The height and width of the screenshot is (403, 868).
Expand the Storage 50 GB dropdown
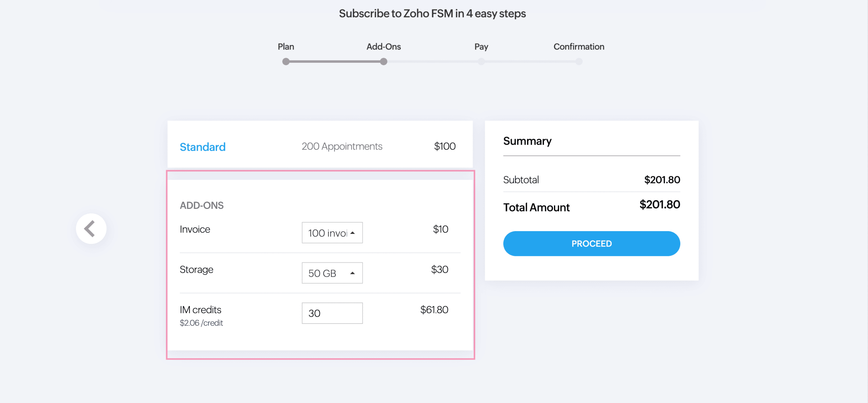point(331,273)
